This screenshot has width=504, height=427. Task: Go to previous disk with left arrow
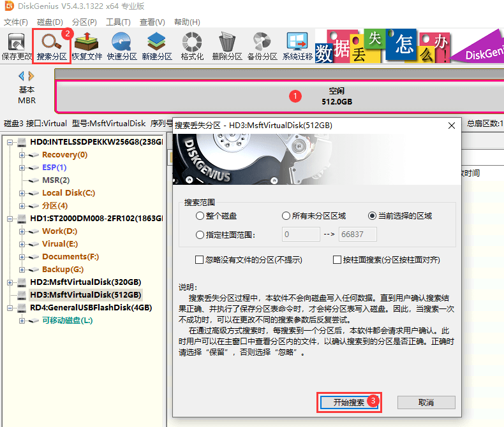pyautogui.click(x=22, y=76)
